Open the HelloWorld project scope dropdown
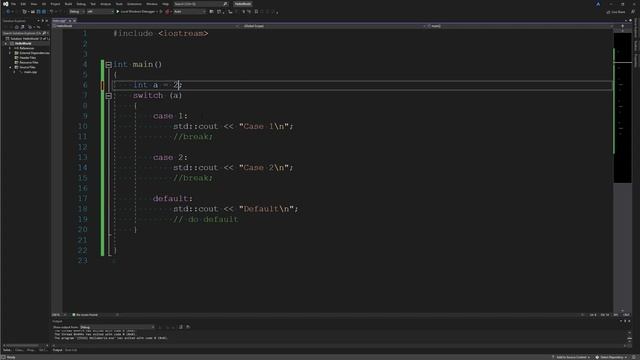The image size is (640, 360). (x=146, y=26)
